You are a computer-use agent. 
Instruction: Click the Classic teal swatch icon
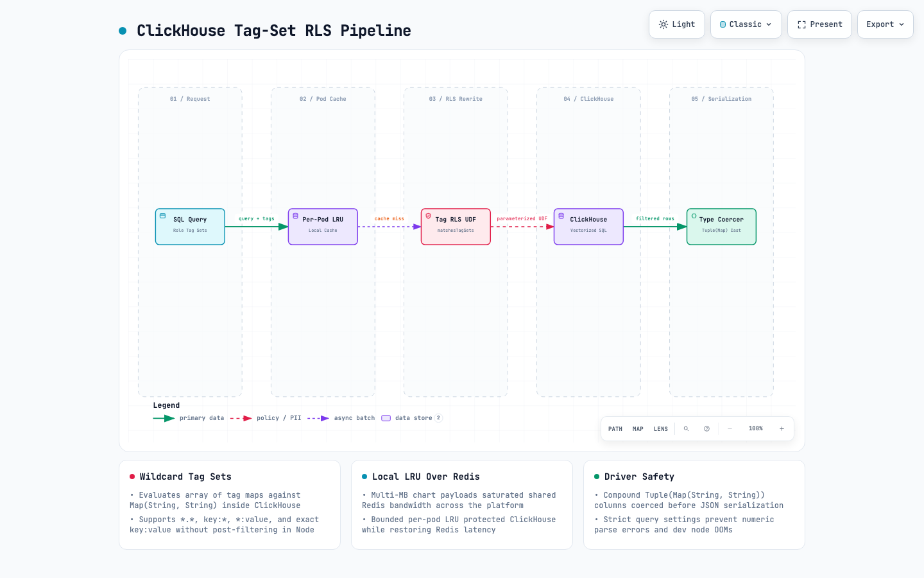pos(723,24)
